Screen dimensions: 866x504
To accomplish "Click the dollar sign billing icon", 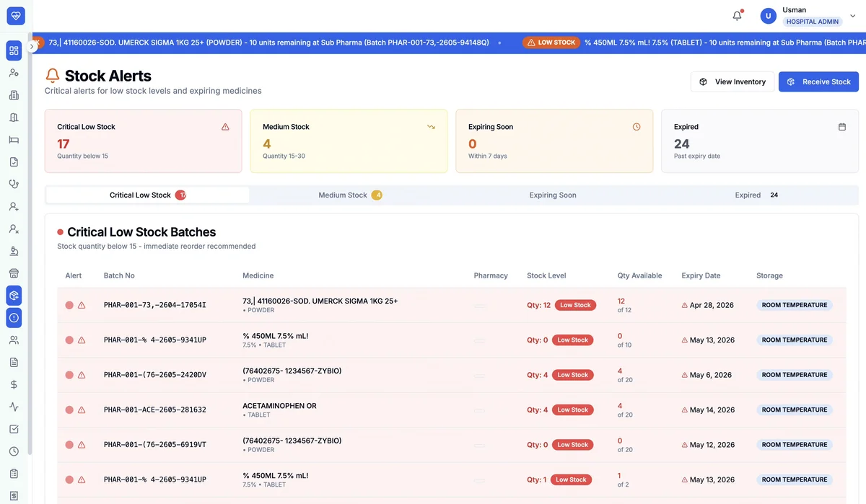I will click(14, 385).
